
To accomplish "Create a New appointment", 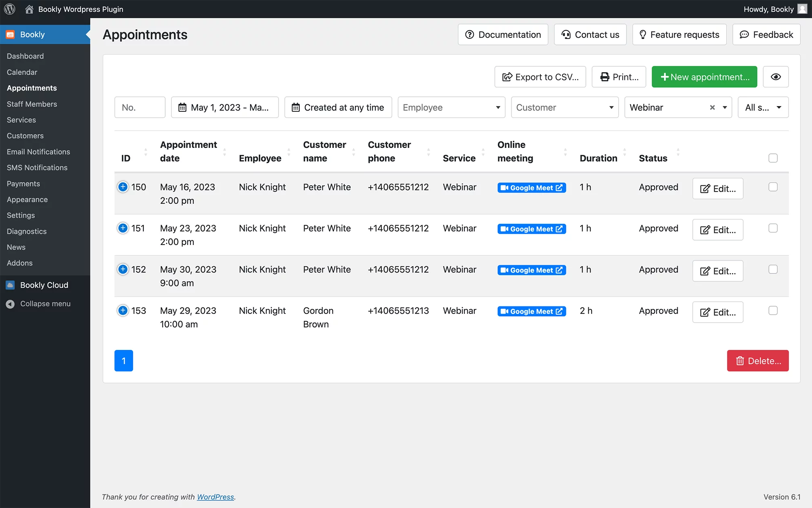I will click(704, 77).
